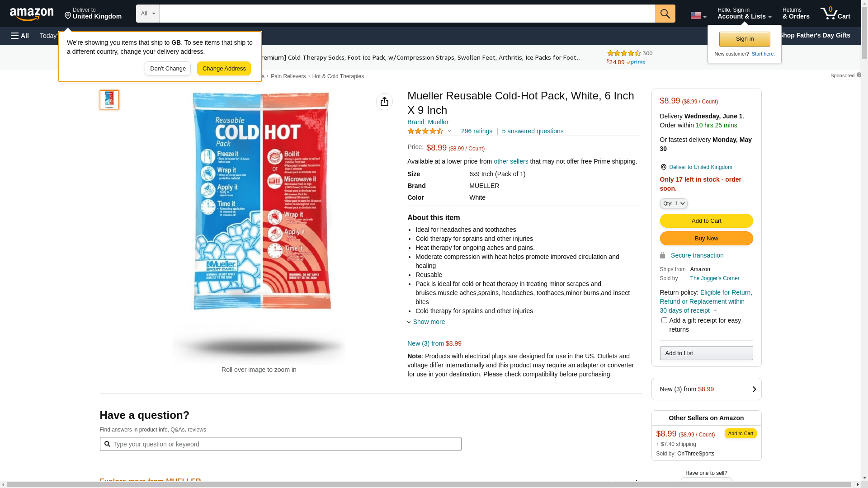Click the share icon on product image
868x488 pixels.
[x=384, y=102]
